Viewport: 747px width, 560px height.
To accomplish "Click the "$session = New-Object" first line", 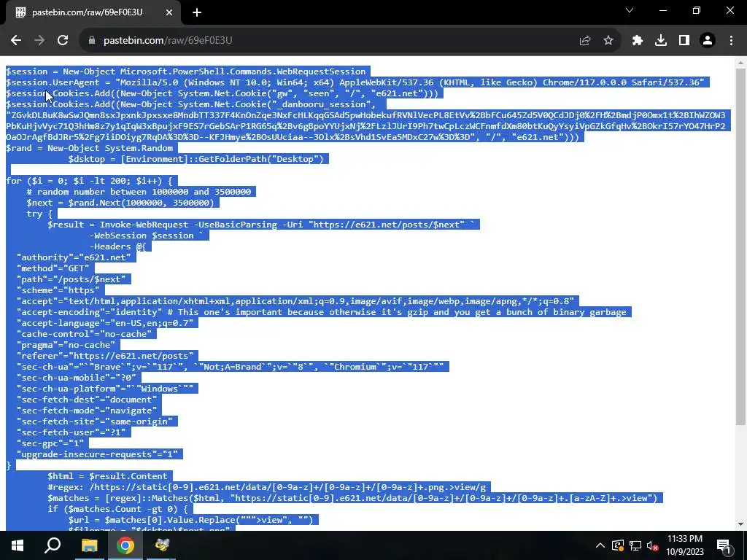I will click(186, 71).
